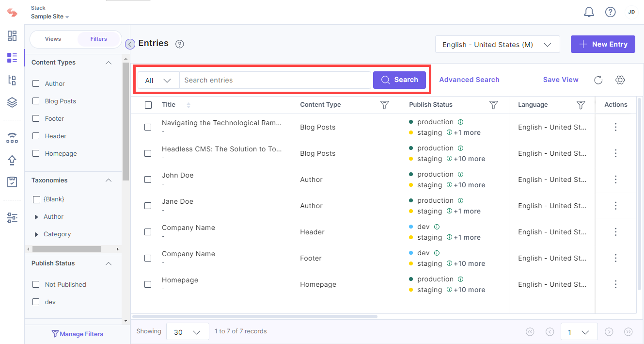The width and height of the screenshot is (644, 344).
Task: Open the 30 rows-per-page dropdown
Action: 188,332
